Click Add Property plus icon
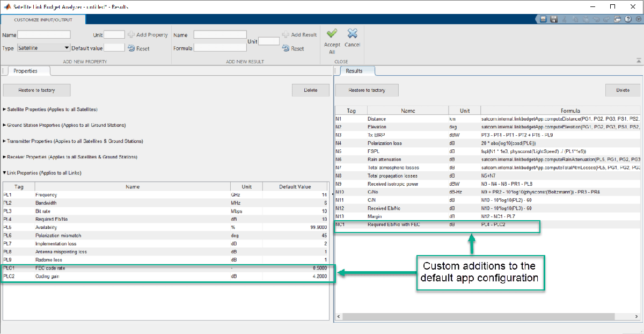Image resolution: width=644 pixels, height=334 pixels. click(x=131, y=35)
